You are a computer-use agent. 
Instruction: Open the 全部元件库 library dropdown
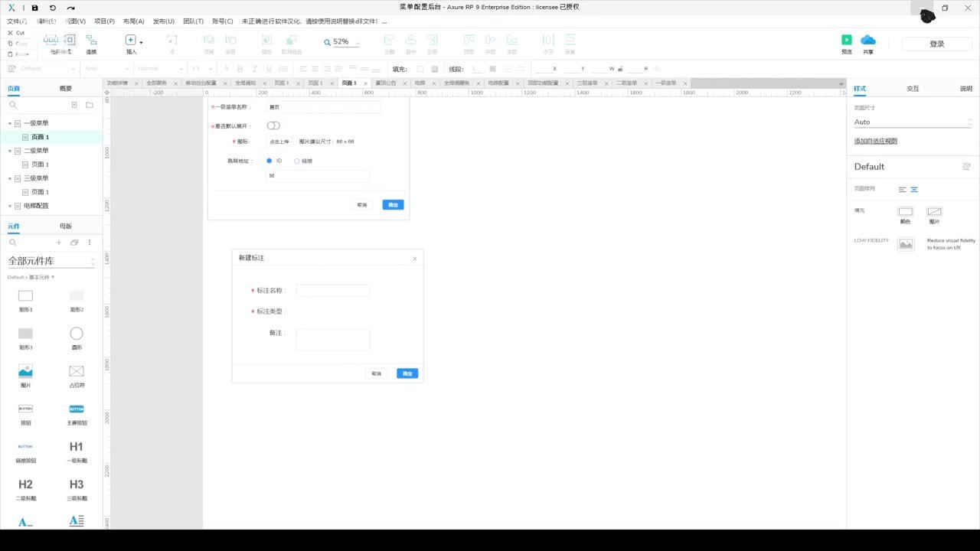pos(51,261)
